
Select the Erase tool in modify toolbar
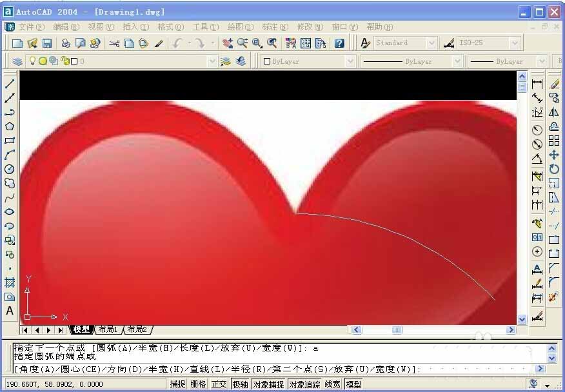[554, 84]
